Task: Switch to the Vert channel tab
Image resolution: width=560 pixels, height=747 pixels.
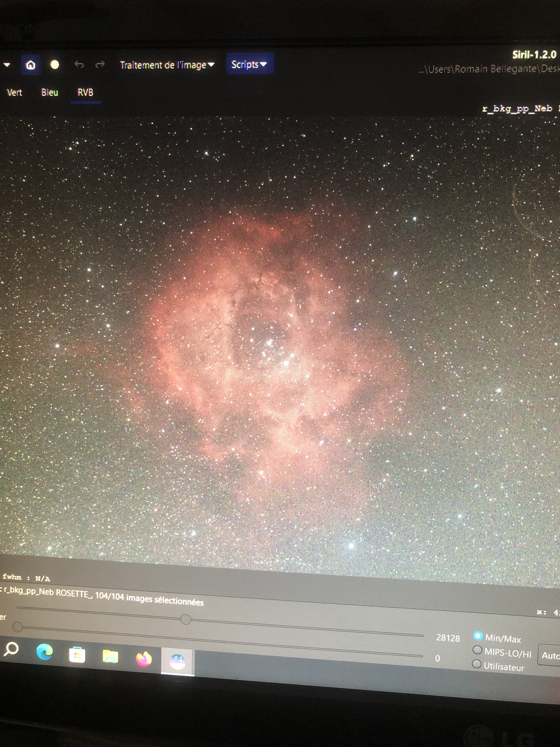Action: tap(14, 92)
